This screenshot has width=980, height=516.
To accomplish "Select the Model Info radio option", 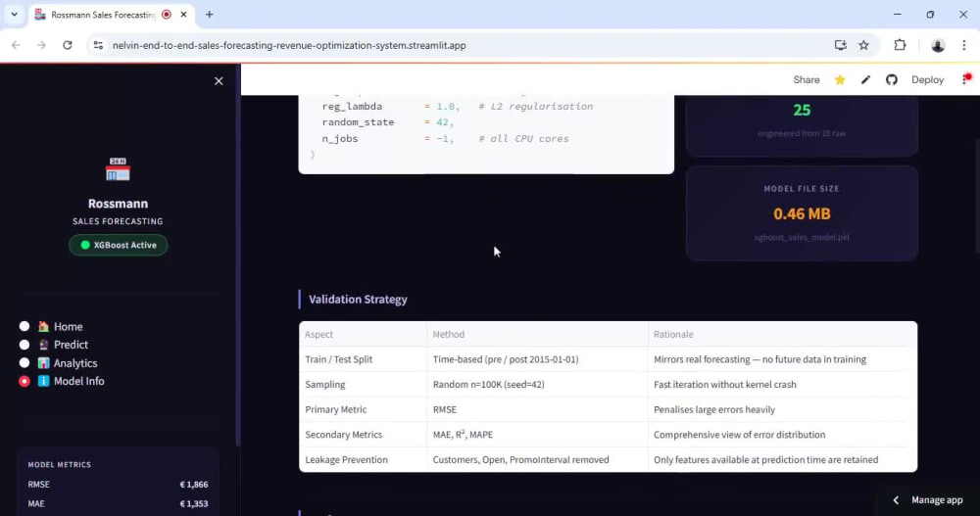I will [x=24, y=381].
